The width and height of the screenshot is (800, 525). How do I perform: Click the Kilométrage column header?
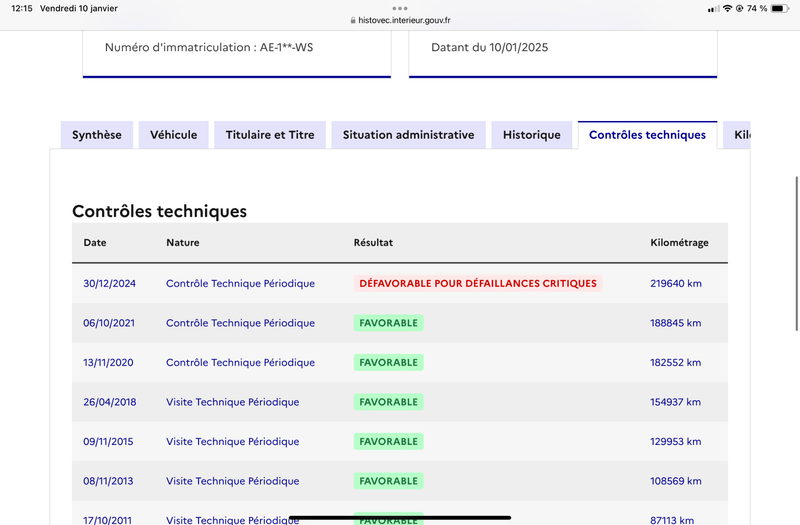pyautogui.click(x=679, y=242)
